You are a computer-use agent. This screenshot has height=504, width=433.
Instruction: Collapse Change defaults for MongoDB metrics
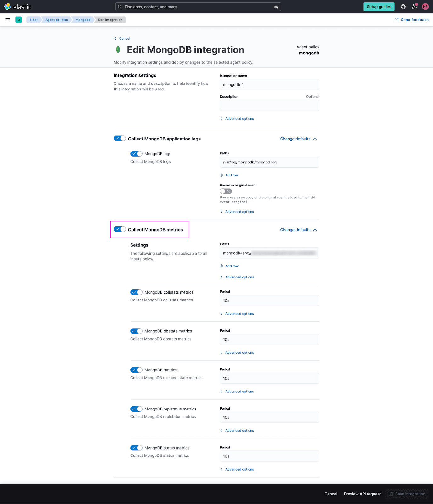pyautogui.click(x=298, y=230)
